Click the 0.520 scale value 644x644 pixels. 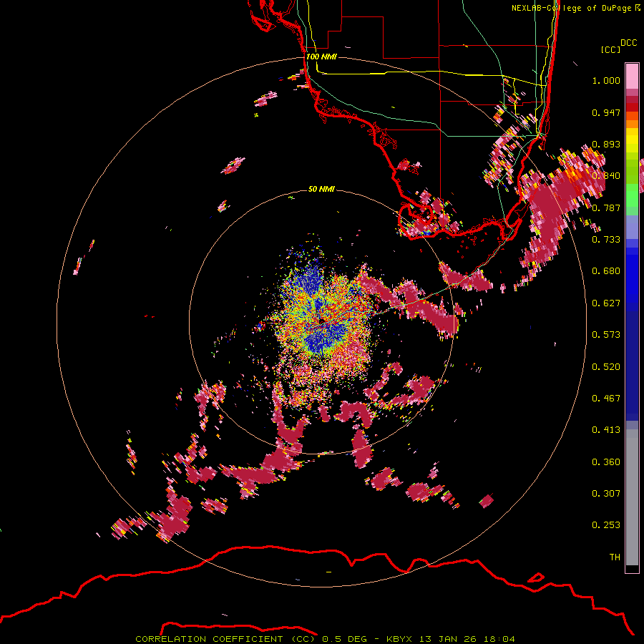(x=606, y=367)
